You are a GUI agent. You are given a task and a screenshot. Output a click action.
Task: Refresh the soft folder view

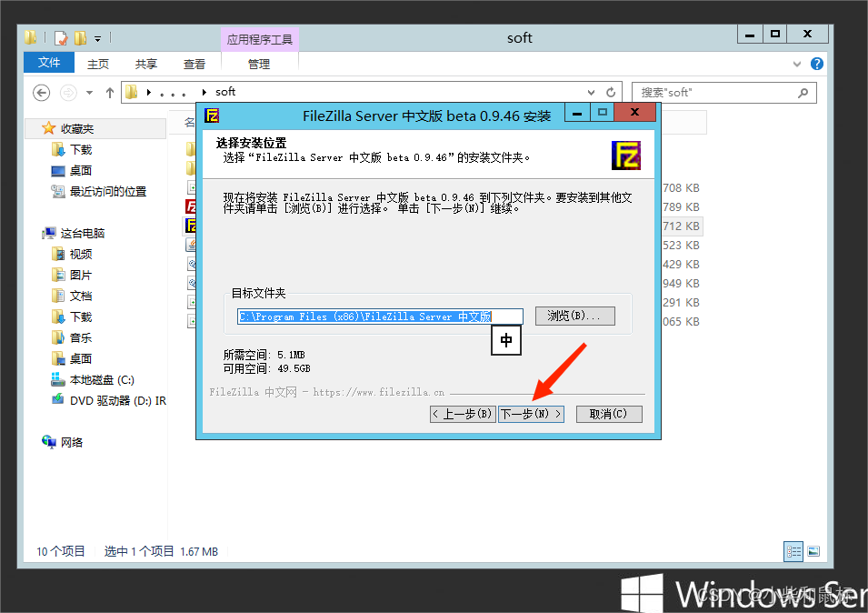(611, 93)
